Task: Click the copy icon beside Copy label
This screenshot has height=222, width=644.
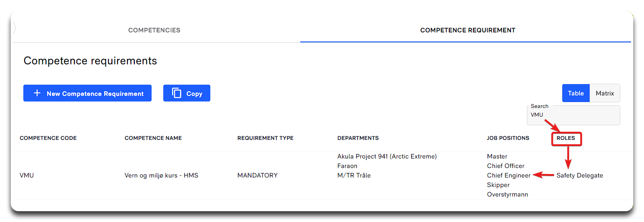Action: pos(177,93)
